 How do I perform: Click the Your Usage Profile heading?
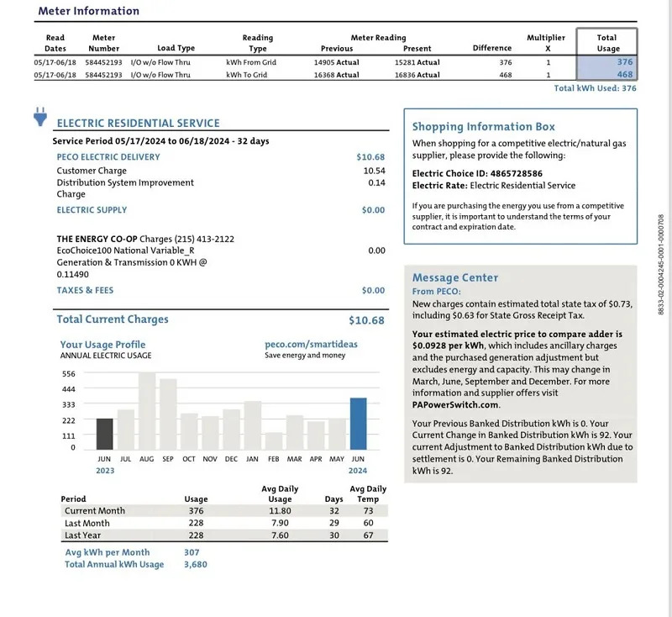(x=102, y=345)
